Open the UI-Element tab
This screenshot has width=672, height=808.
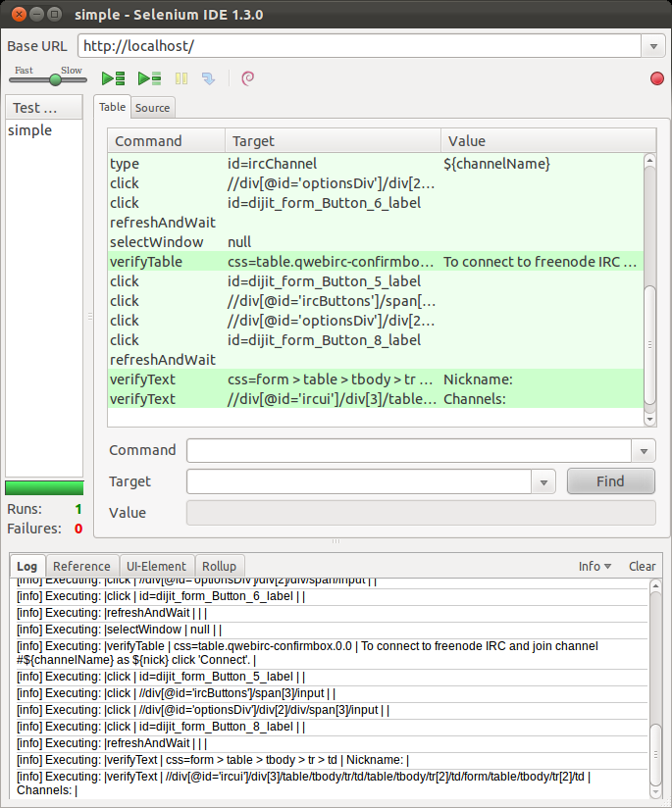156,567
